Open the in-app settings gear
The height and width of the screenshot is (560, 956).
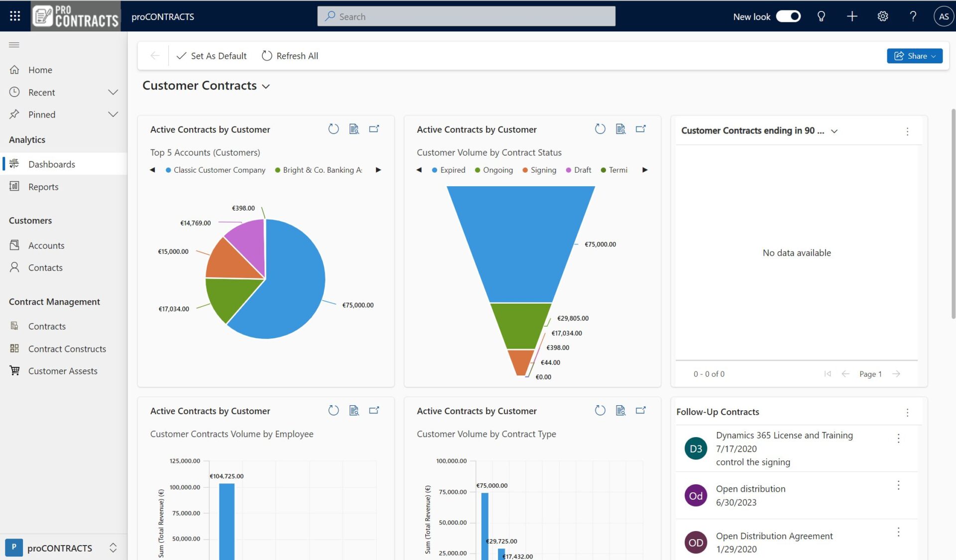tap(883, 16)
